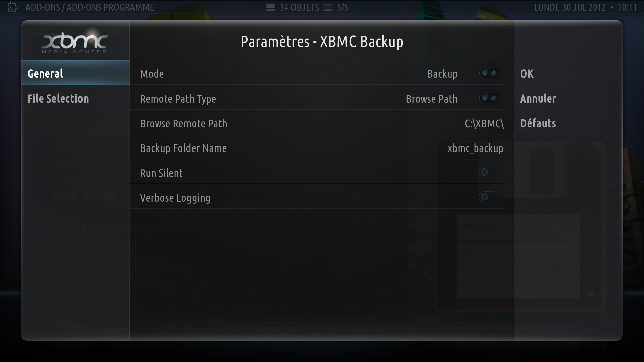This screenshot has width=644, height=362.
Task: Enable the Run Silent toggle
Action: [x=489, y=172]
